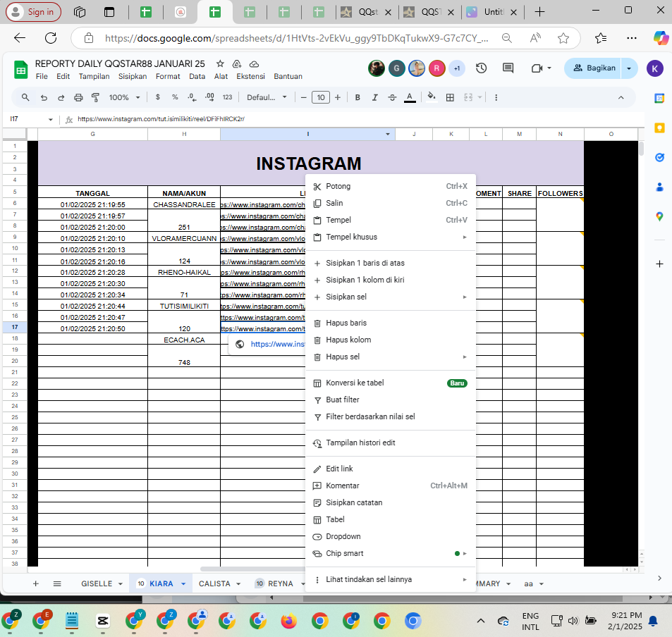Open the comments panel icon
The height and width of the screenshot is (637, 672).
pos(508,68)
